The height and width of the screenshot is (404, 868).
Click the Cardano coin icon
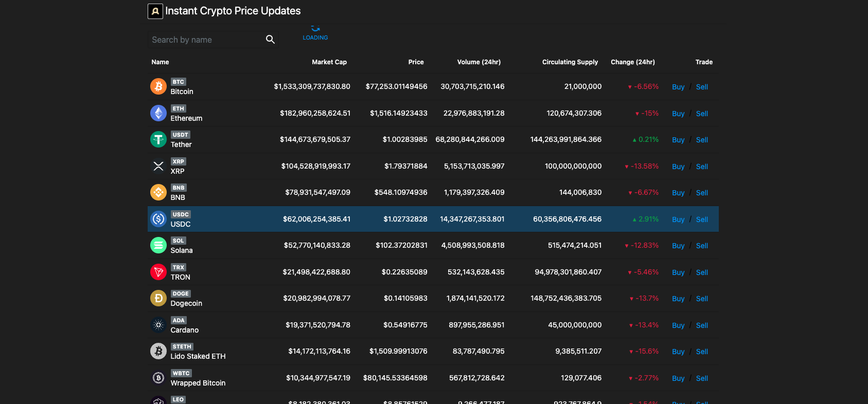(158, 325)
